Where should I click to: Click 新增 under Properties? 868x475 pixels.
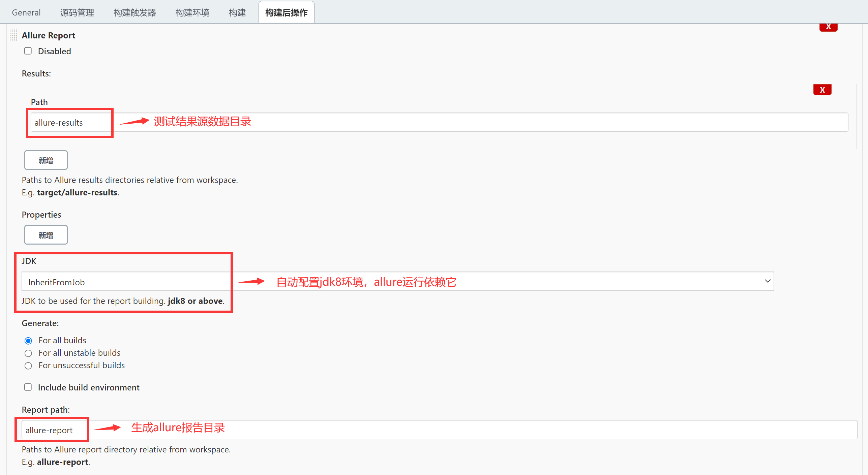[46, 235]
